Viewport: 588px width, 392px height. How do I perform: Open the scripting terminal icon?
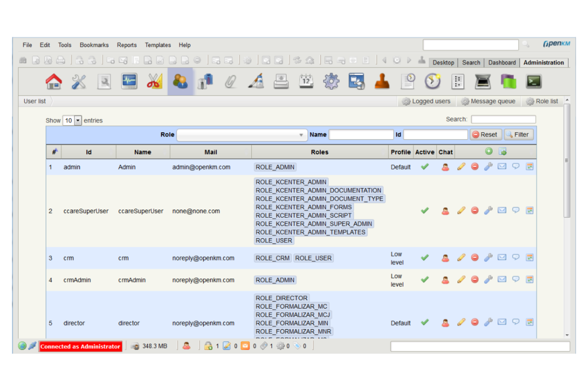pyautogui.click(x=534, y=81)
